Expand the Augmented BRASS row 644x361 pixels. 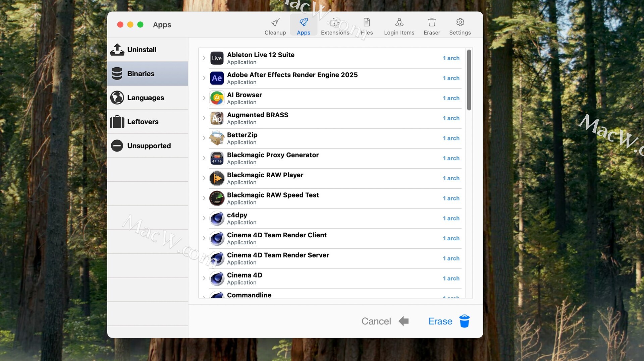click(204, 118)
